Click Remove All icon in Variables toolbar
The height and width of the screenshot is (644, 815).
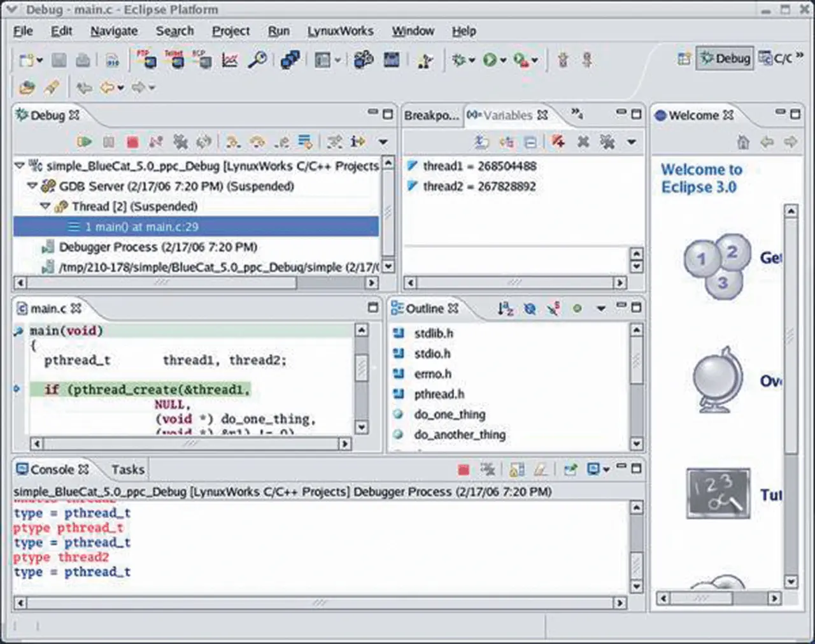point(607,141)
